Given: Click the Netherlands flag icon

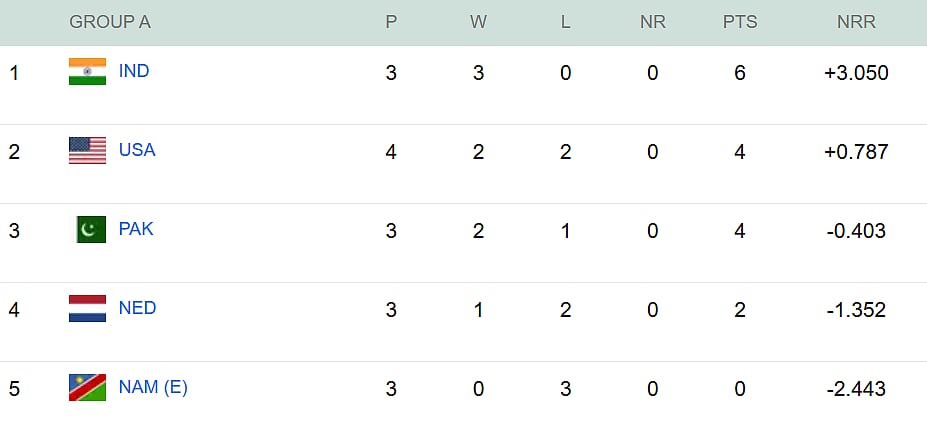Looking at the screenshot, I should (87, 309).
